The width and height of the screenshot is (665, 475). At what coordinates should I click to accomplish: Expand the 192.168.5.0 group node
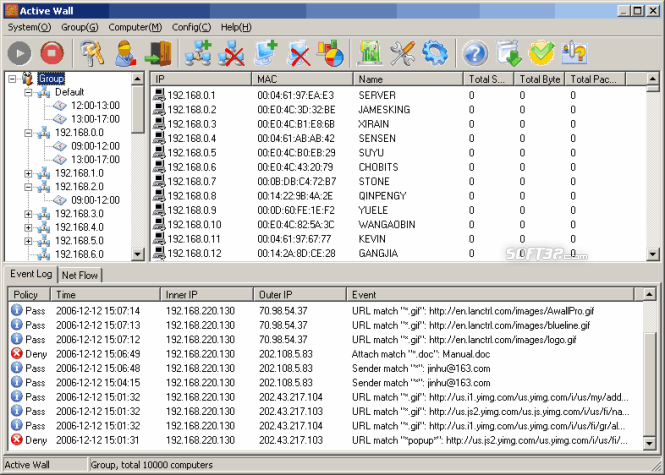(x=28, y=241)
